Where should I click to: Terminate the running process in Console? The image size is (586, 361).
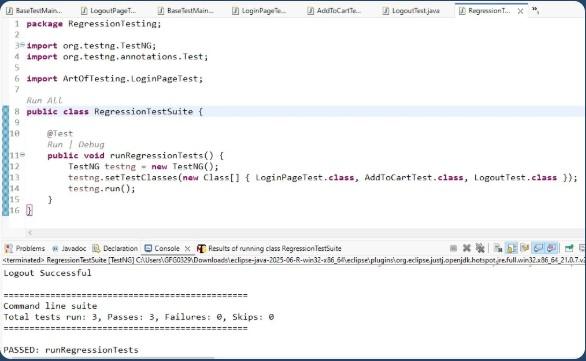pos(453,248)
